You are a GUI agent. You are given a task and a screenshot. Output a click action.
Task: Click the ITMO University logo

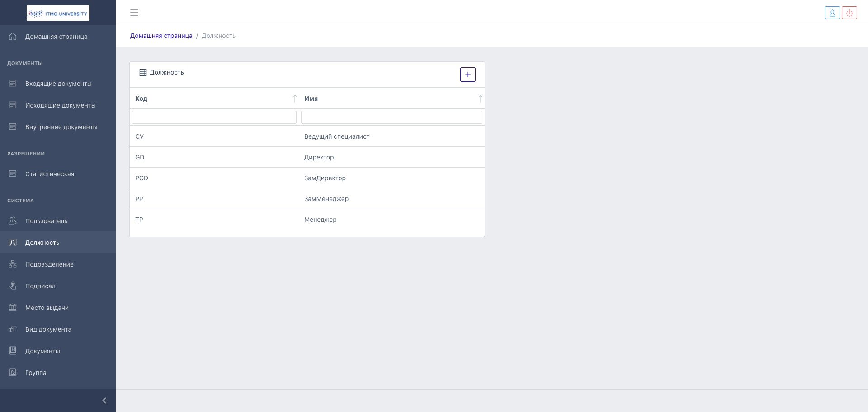(x=58, y=13)
